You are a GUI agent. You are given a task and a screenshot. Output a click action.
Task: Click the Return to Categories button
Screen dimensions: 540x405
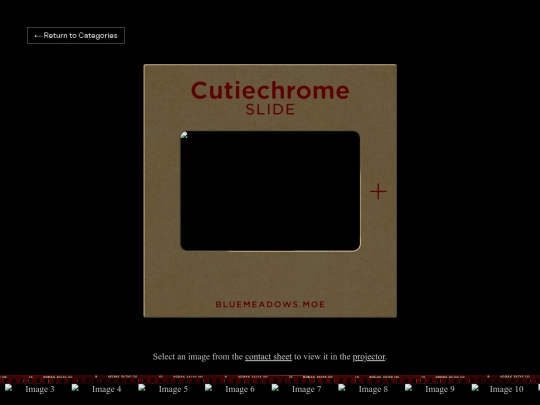(x=76, y=35)
